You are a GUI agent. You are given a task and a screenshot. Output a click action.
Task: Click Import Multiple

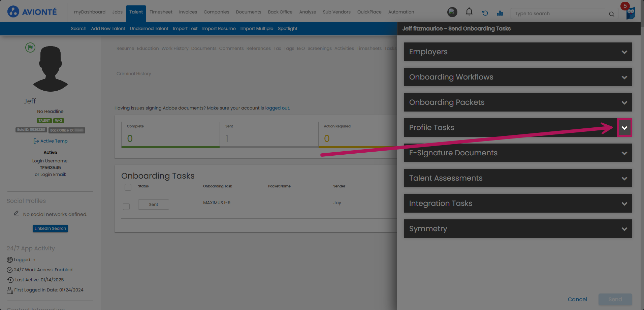257,28
